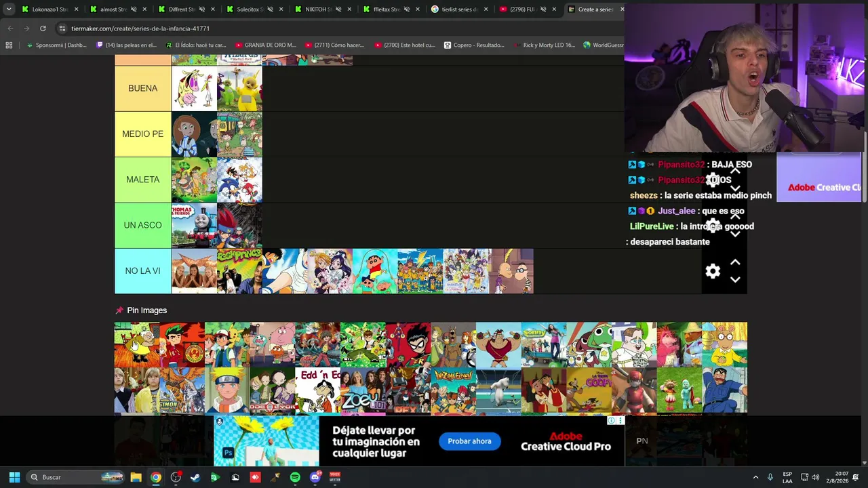Pick the Kim Possible image in MEDIO PE
868x488 pixels.
194,134
